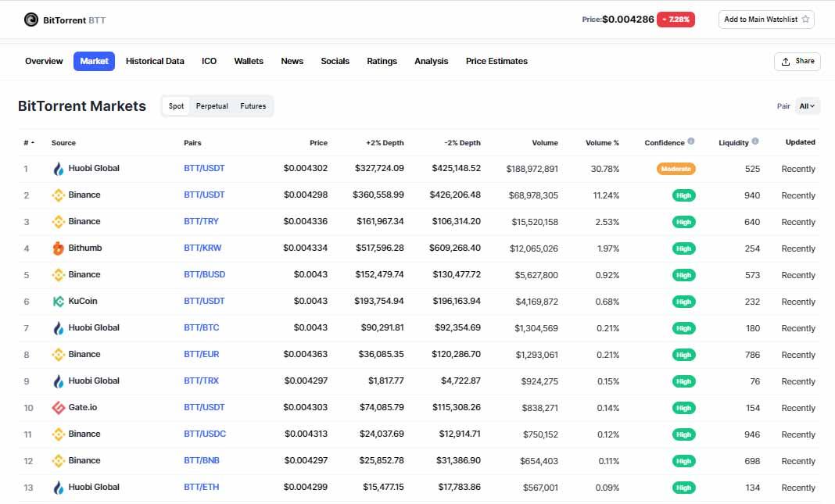This screenshot has width=835, height=504.
Task: Open the BTT/TRX pair link
Action: click(201, 381)
